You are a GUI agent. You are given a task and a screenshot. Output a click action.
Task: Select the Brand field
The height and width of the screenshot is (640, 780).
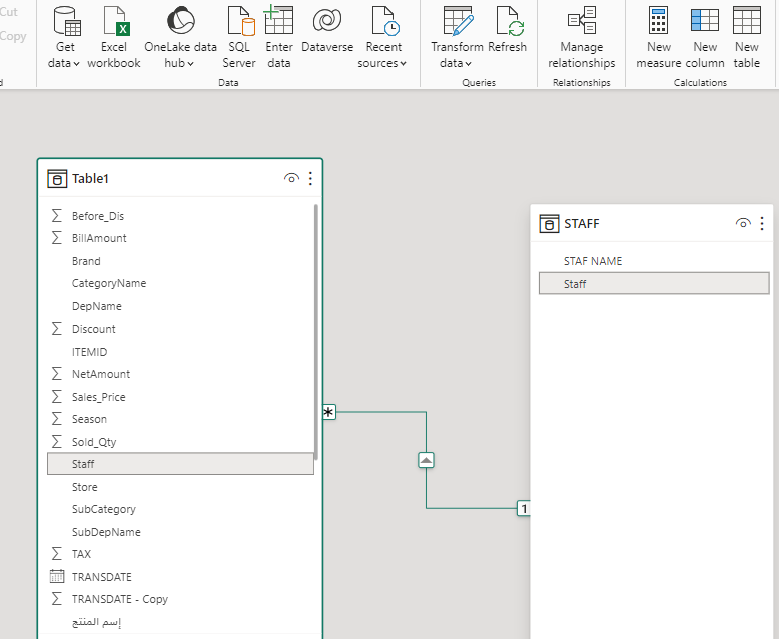pyautogui.click(x=180, y=261)
